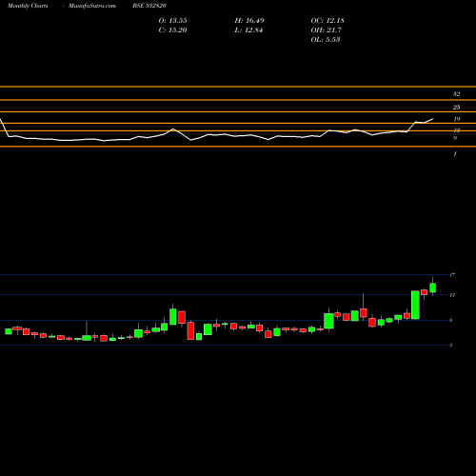Screen dimensions: 476x476
Task: Click the close value 'C: 15.20'
Action: pos(173,30)
